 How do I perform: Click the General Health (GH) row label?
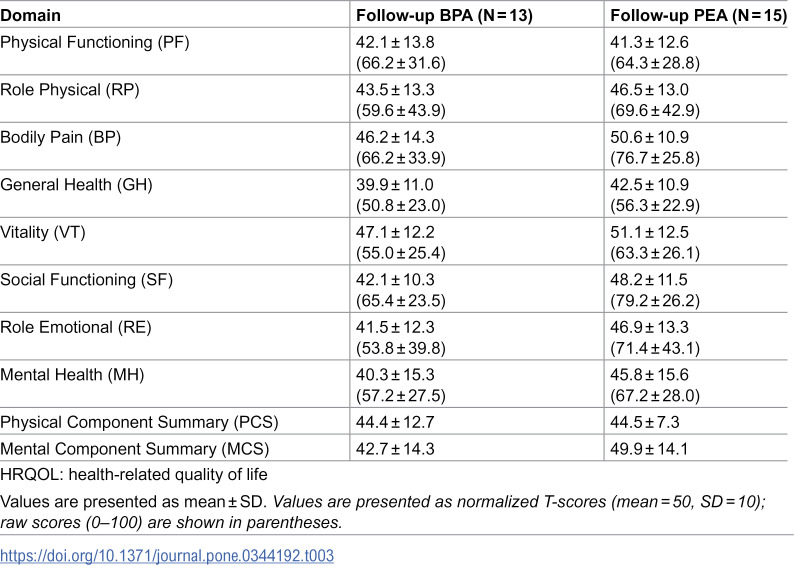tap(76, 185)
